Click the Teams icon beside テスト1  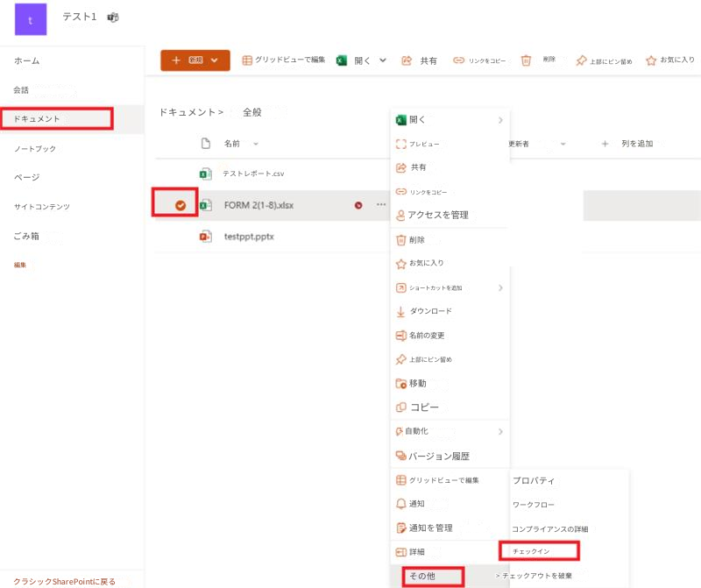click(x=113, y=17)
